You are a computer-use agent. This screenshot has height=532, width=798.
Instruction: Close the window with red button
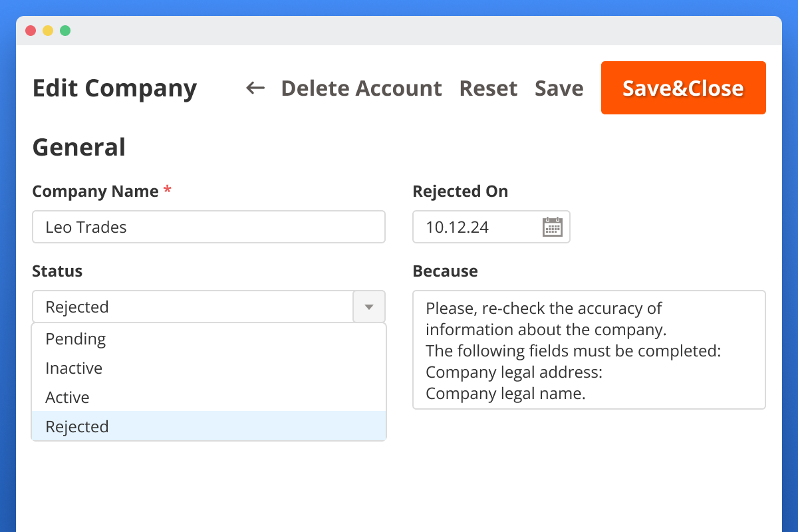31,31
